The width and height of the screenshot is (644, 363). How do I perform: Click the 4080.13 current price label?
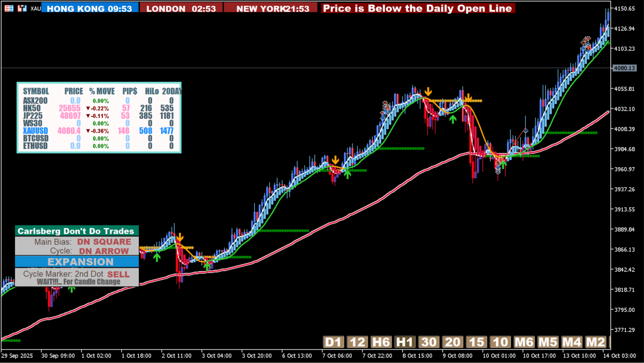(624, 68)
